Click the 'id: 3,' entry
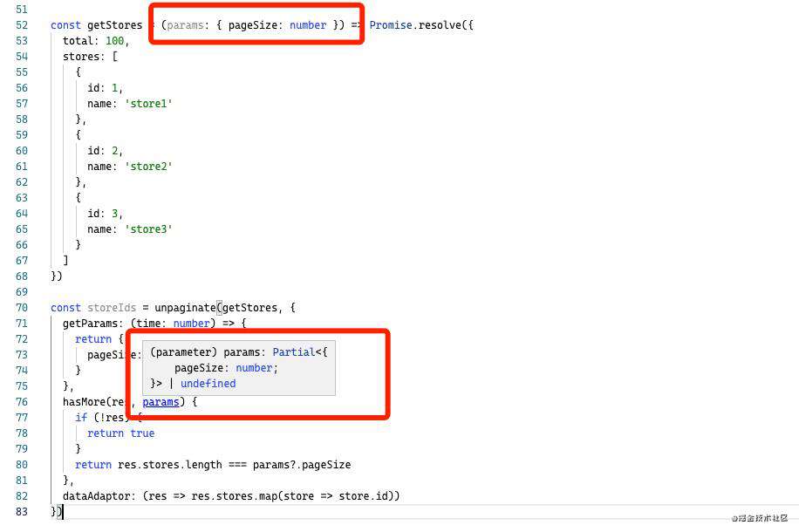799x532 pixels. click(x=105, y=214)
